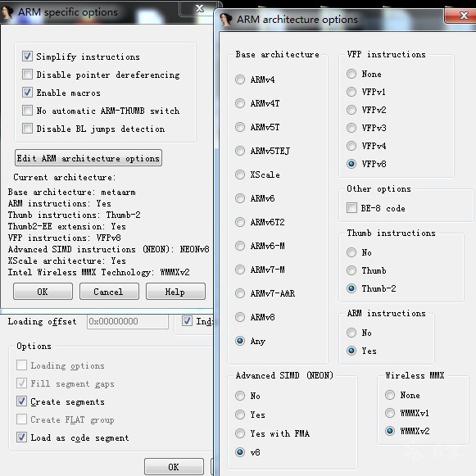
Task: Open Edit ARM architecture options button
Action: (88, 158)
